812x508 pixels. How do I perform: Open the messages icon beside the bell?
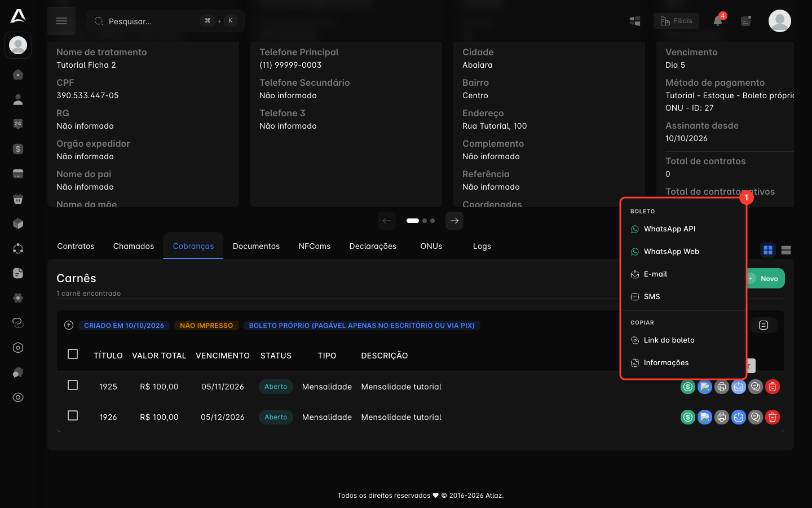coord(746,21)
